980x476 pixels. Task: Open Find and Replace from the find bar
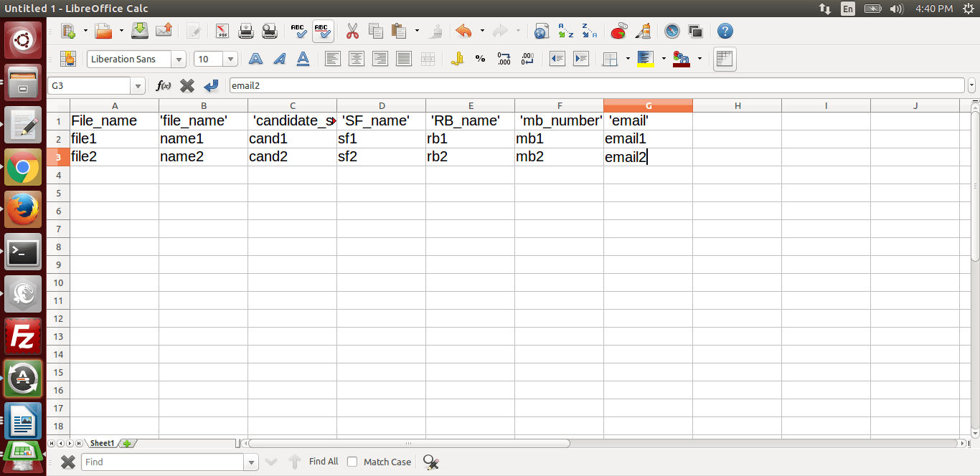[430, 462]
